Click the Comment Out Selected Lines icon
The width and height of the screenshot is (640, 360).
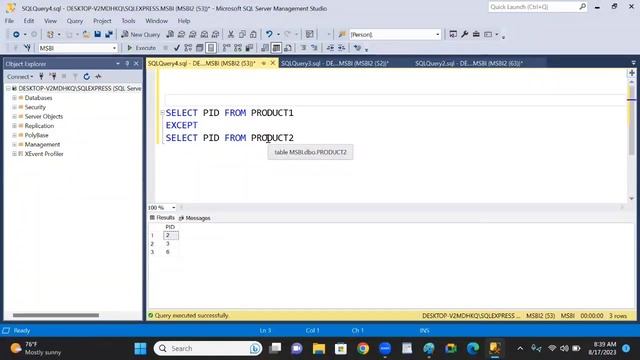tap(303, 48)
